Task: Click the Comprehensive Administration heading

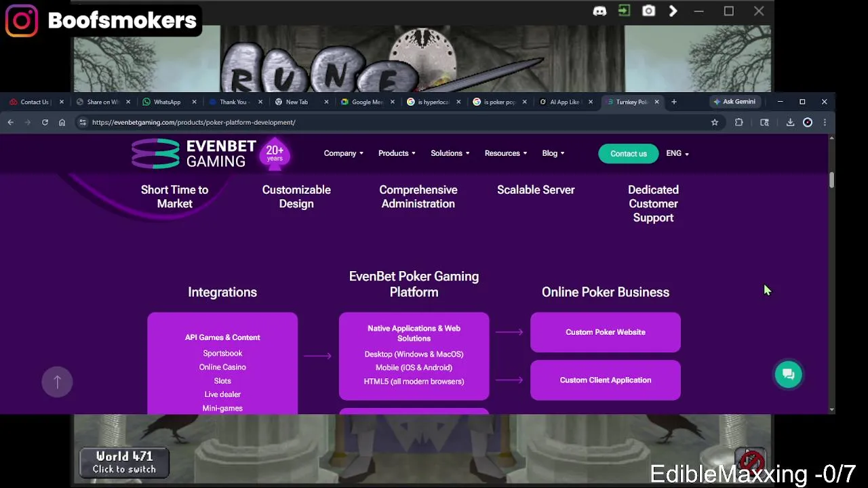Action: 418,197
